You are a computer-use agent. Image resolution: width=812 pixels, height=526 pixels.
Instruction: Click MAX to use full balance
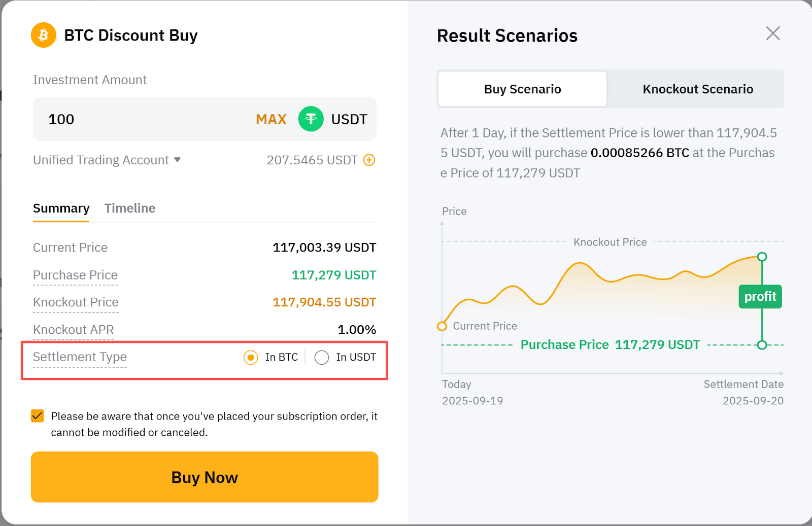[x=271, y=119]
